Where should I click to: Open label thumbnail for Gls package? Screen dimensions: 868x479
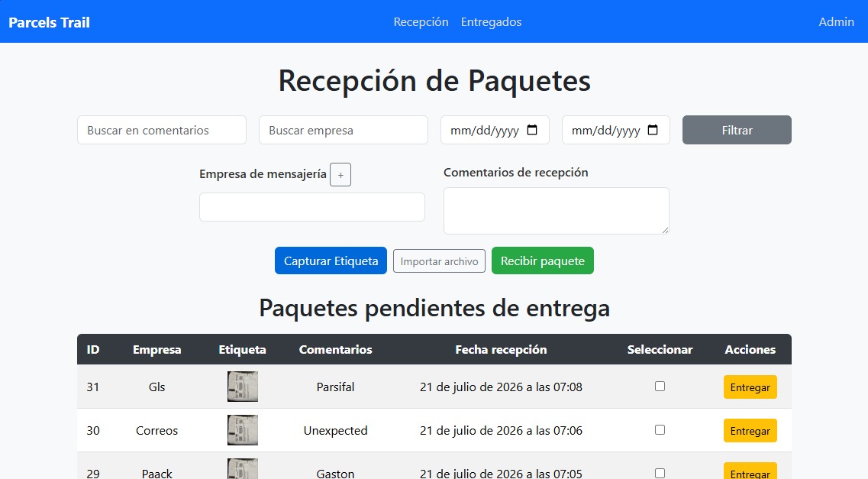(243, 387)
